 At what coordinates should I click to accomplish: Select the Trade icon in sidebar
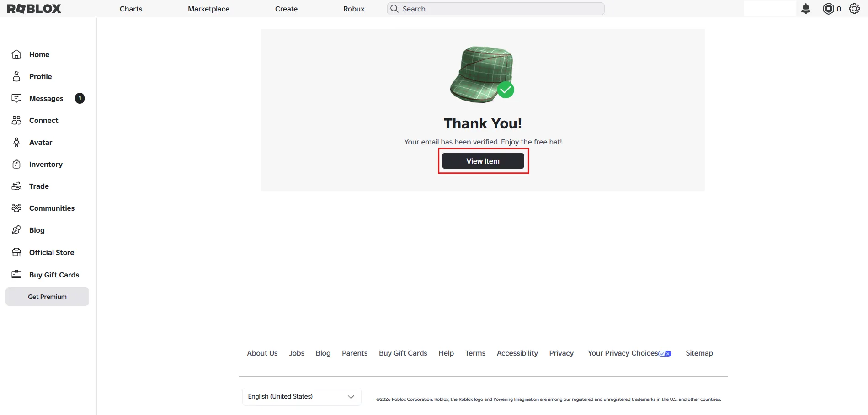click(16, 186)
